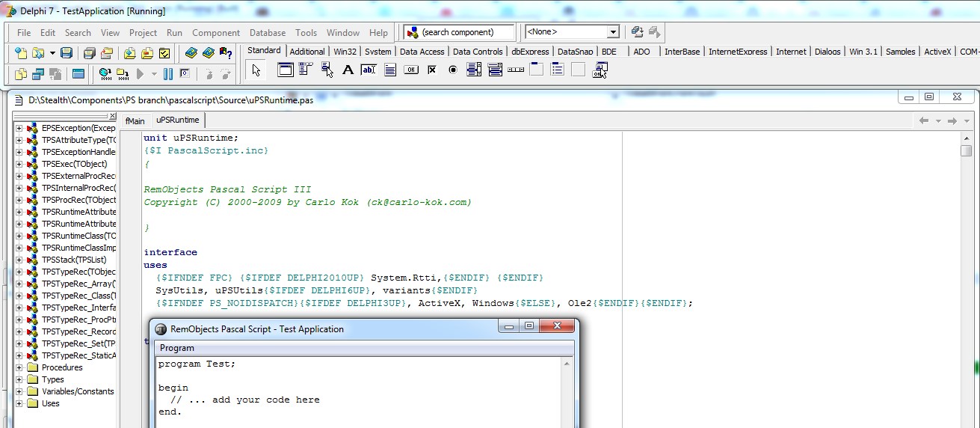Expand the EPSException tree node

pyautogui.click(x=19, y=128)
